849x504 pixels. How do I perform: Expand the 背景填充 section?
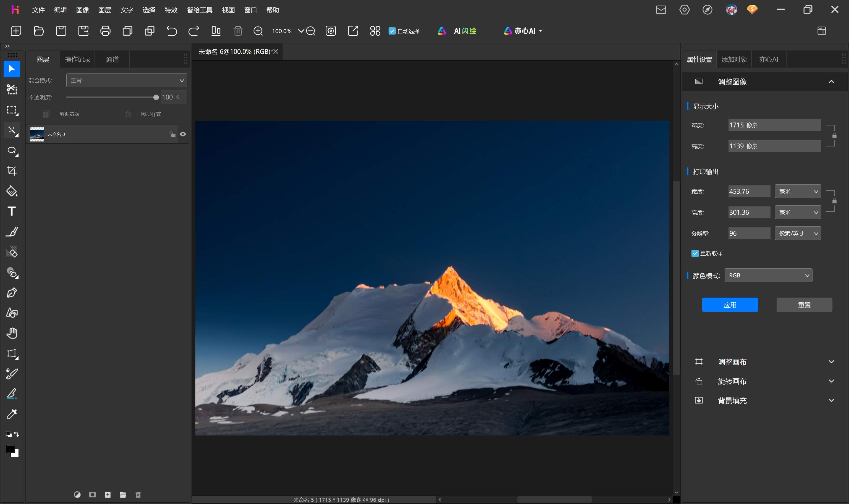(831, 400)
